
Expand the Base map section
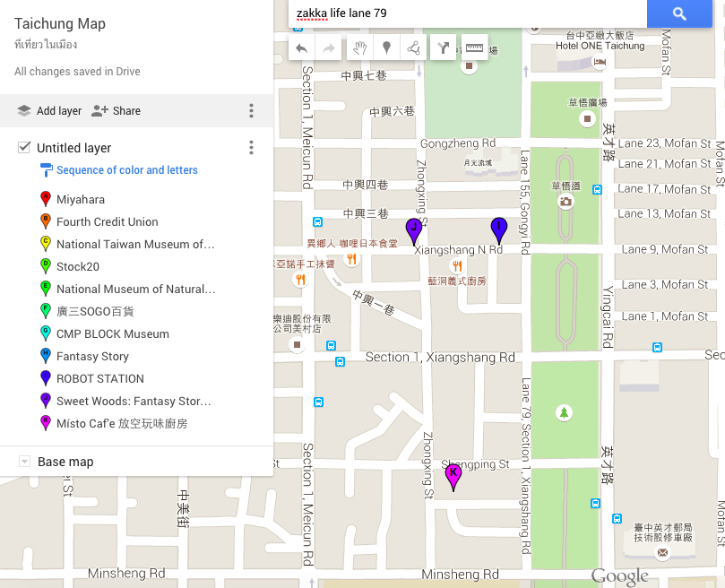click(24, 462)
